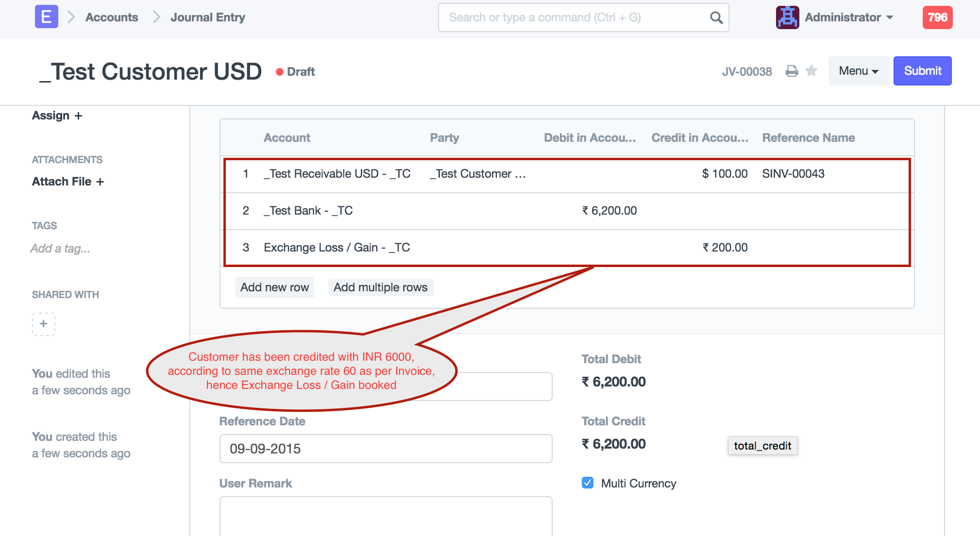Open the 796 notifications badge

(x=937, y=17)
